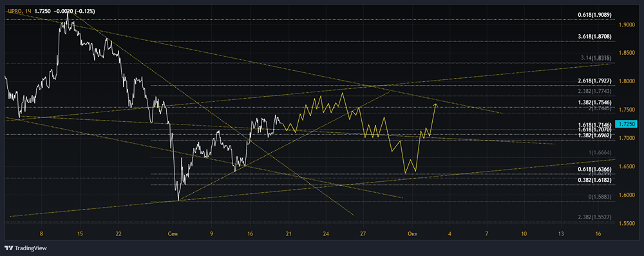Click the 1.8000 price axis label
The height and width of the screenshot is (256, 644).
tap(626, 81)
